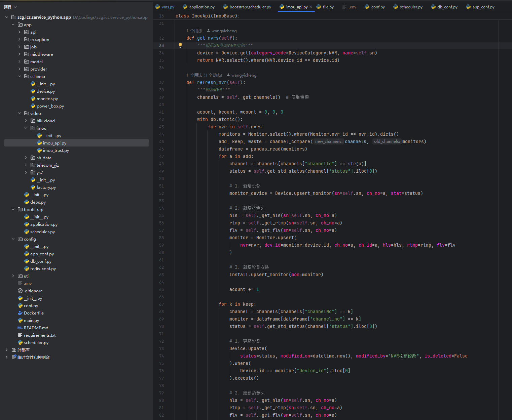Click line number 67 in the gutter
The image size is (512, 420).
click(x=161, y=304)
